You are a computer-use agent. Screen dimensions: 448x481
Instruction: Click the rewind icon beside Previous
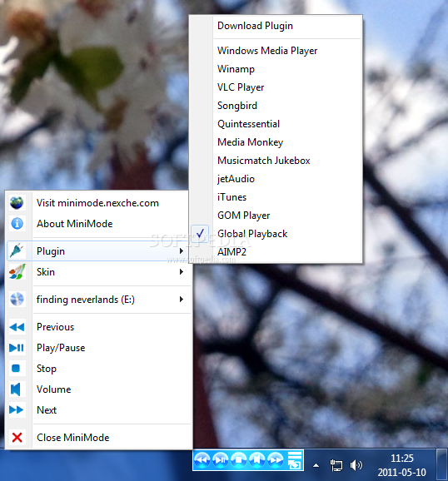coord(17,327)
